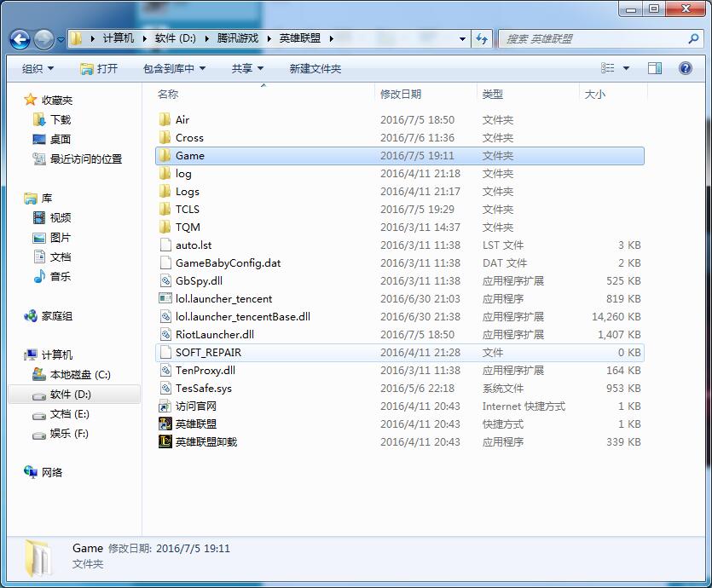This screenshot has height=588, width=712.
Task: Select 访问官网 internet shortcut icon
Action: [165, 406]
